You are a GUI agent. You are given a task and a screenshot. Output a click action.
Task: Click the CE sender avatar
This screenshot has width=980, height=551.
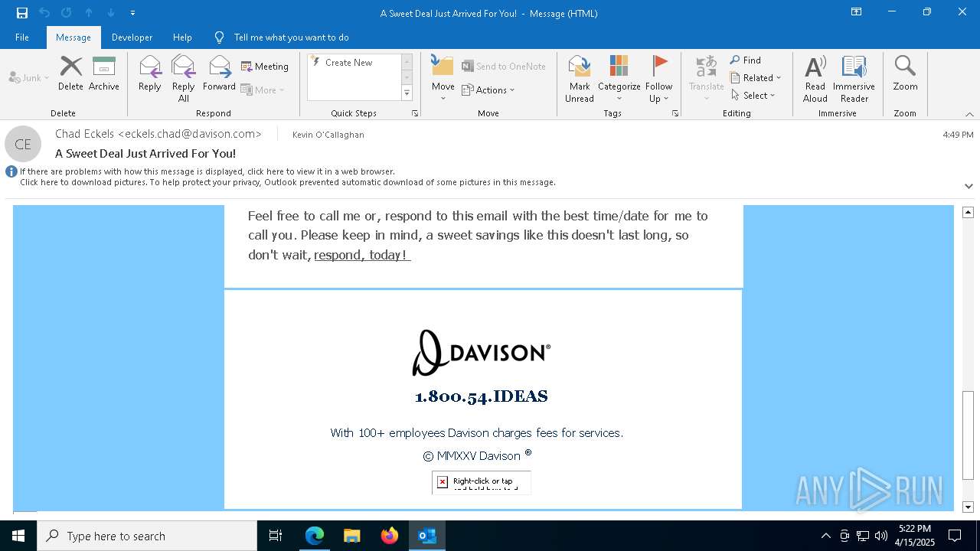(x=23, y=144)
